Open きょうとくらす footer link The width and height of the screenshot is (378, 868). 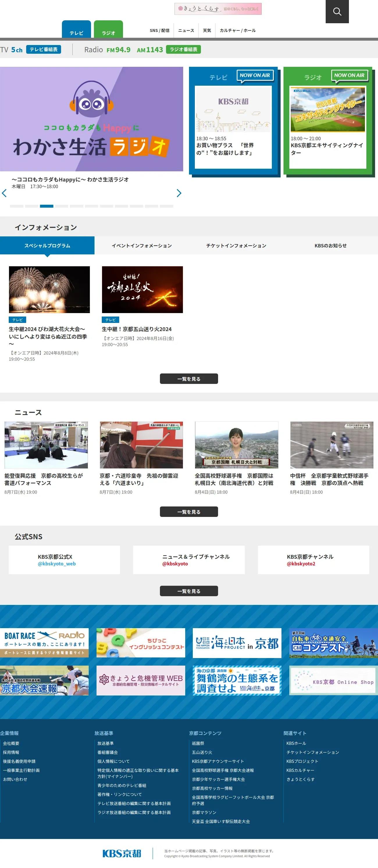coord(301,779)
